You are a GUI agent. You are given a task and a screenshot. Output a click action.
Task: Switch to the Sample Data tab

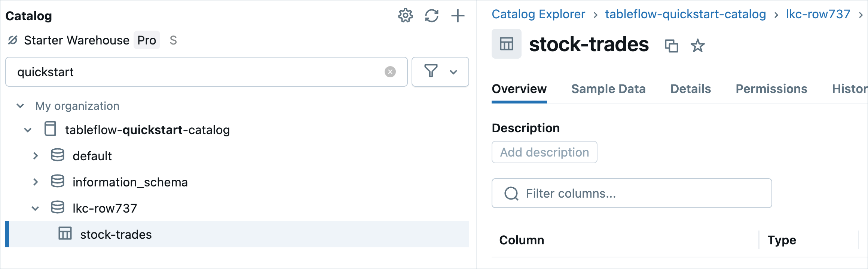(x=608, y=89)
